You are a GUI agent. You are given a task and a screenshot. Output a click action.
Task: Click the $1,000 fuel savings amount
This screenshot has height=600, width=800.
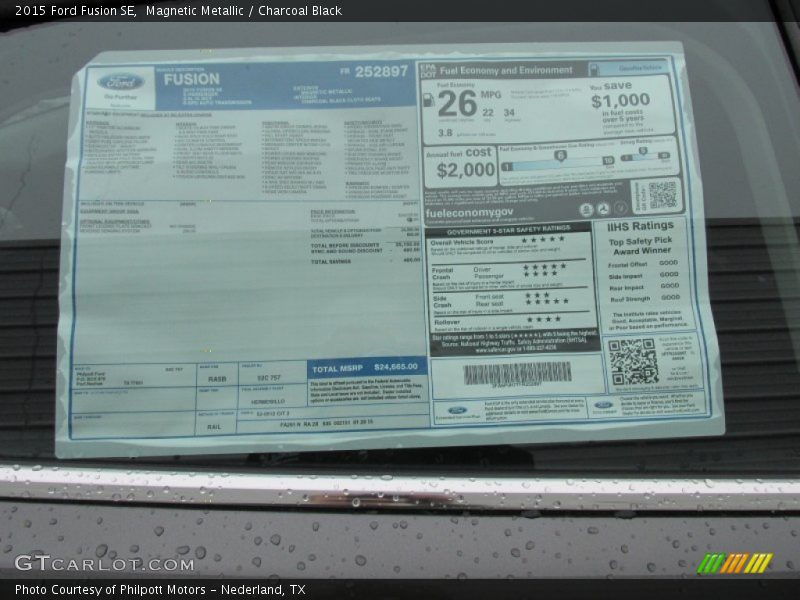pyautogui.click(x=620, y=100)
